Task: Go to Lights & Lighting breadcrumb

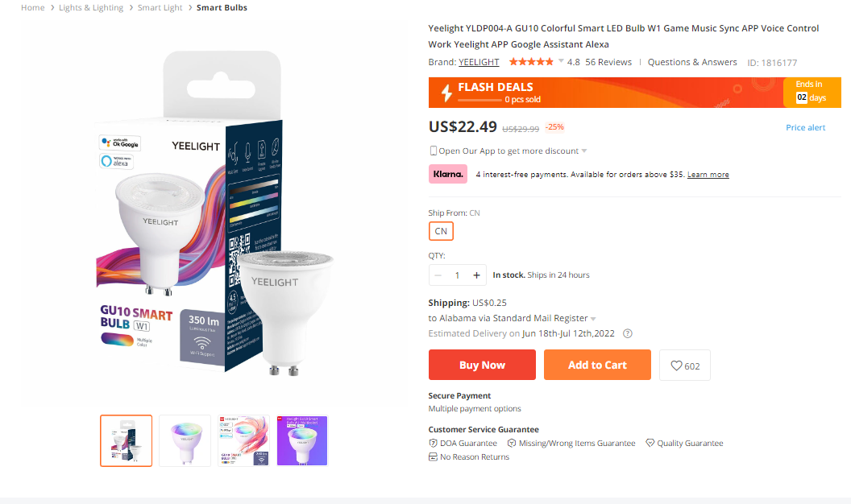Action: (x=91, y=7)
